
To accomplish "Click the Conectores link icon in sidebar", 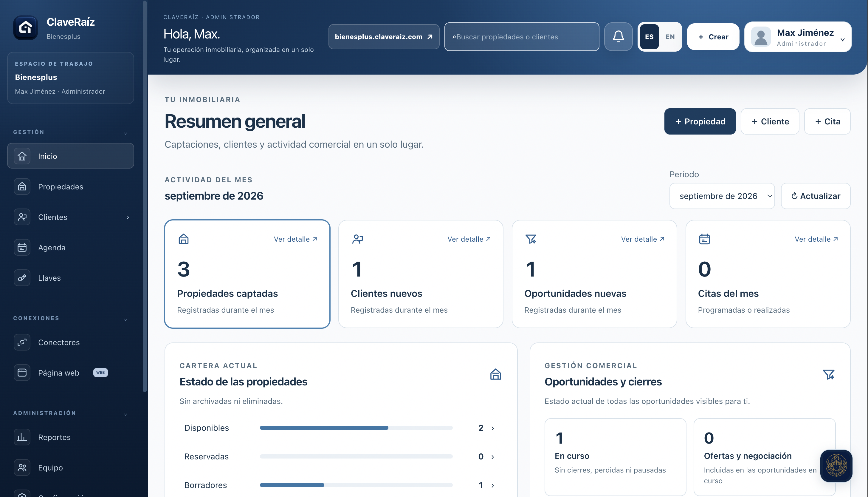I will [22, 342].
